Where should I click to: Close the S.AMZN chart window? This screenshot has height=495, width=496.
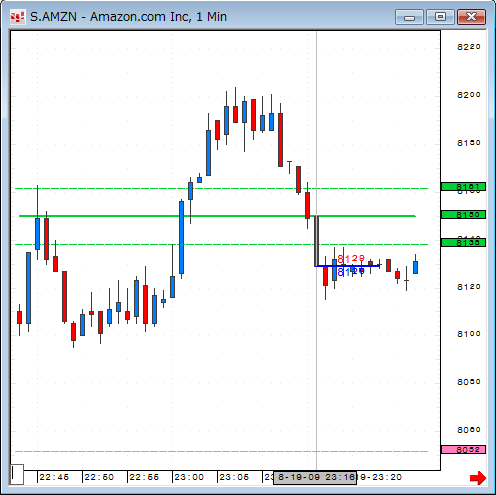(x=471, y=17)
